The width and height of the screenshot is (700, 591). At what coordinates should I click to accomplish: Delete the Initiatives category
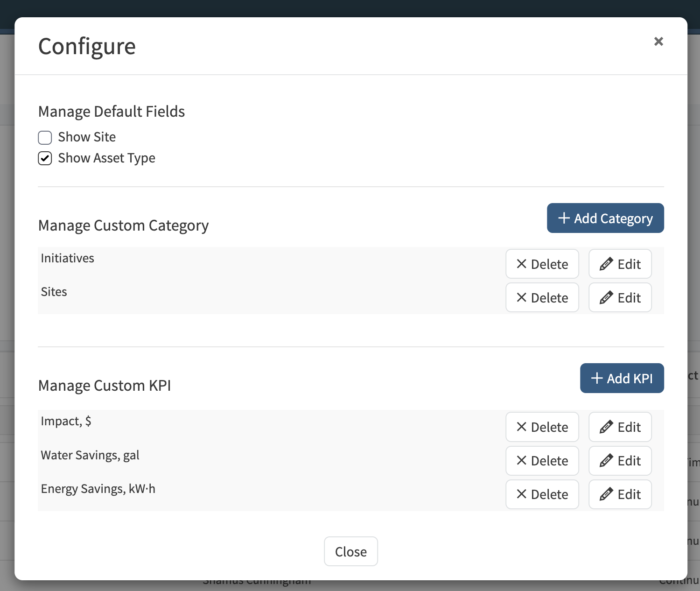[x=542, y=264]
